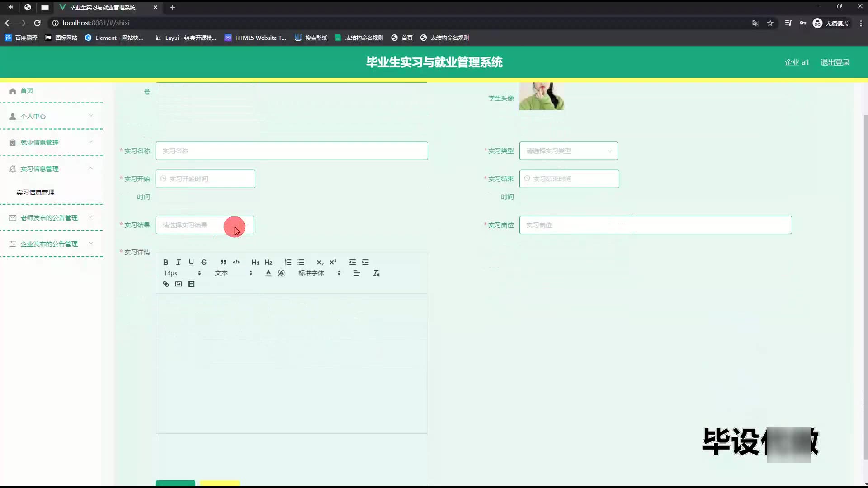
Task: Insert a hyperlink in the editor
Action: [x=165, y=284]
